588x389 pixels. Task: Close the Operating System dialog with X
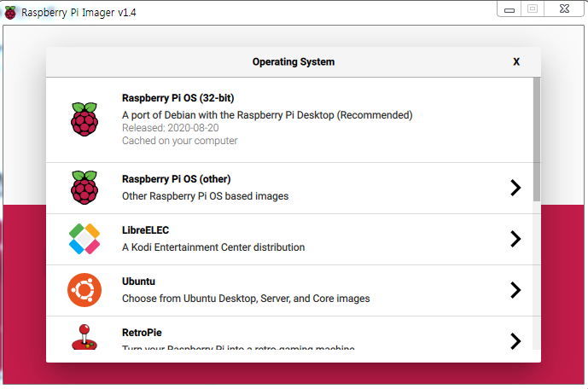click(x=516, y=61)
